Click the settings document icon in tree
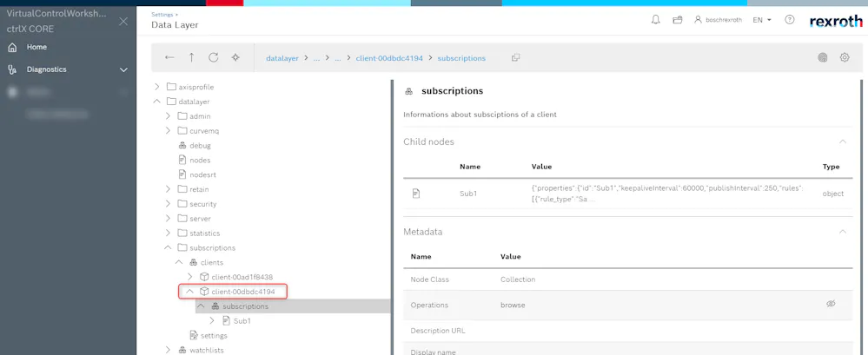Viewport: 868px width, 355px height. point(193,335)
